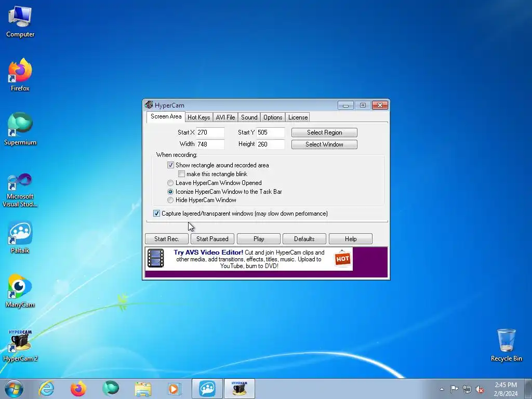Click the AVS film strip ad icon
The height and width of the screenshot is (399, 532).
(156, 259)
